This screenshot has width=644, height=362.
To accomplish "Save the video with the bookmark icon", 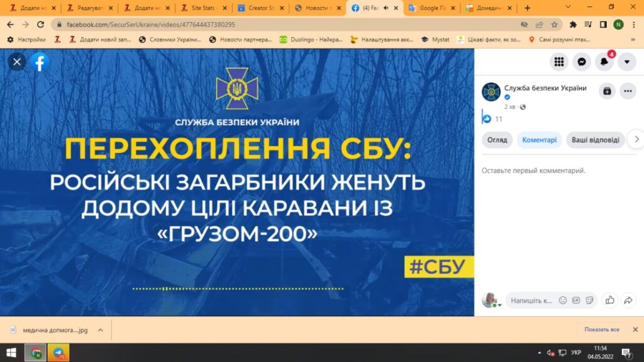I will pyautogui.click(x=607, y=91).
